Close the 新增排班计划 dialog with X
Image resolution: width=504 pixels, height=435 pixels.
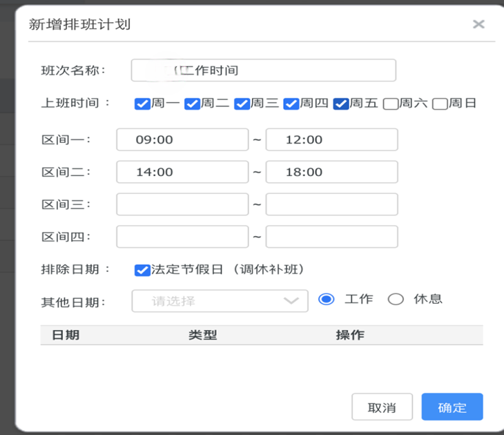pyautogui.click(x=478, y=24)
